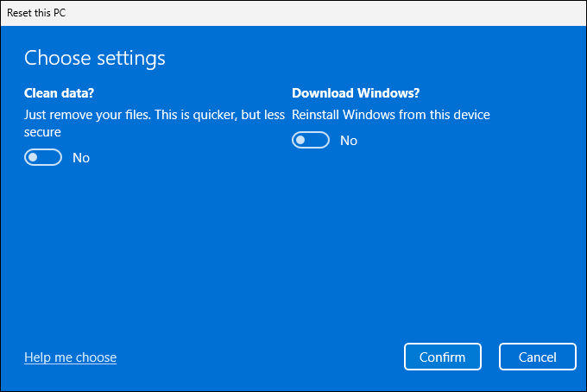
Task: Click the word 'Help' in the bottom link
Action: point(38,357)
